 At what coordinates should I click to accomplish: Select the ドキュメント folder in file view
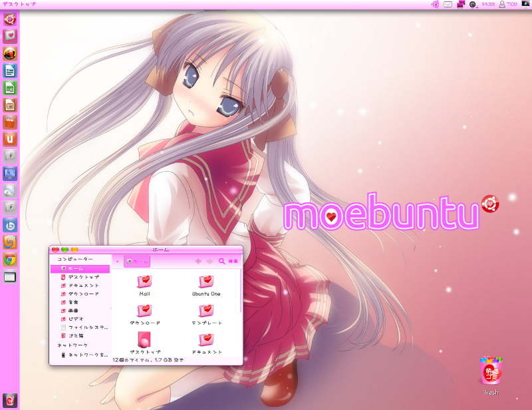click(207, 343)
